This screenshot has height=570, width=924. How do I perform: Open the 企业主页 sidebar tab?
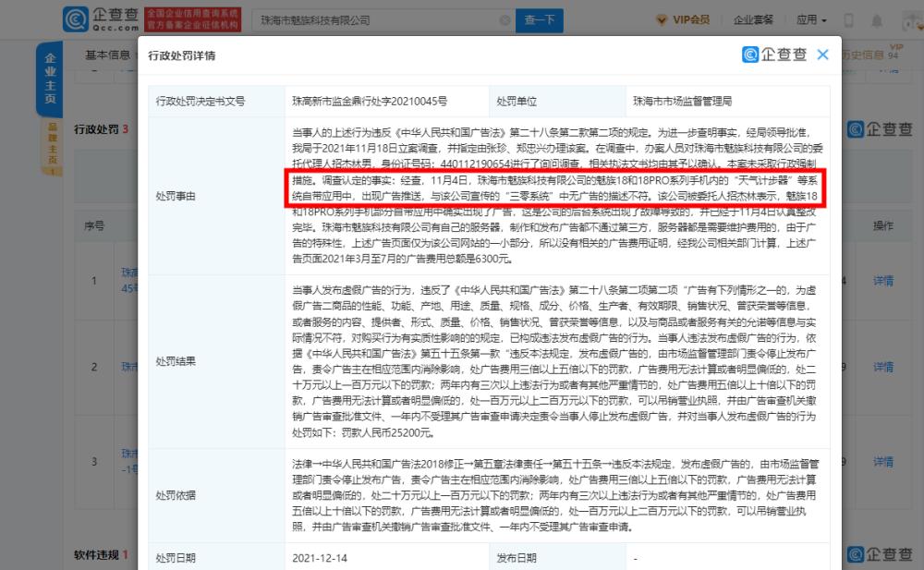tap(50, 79)
